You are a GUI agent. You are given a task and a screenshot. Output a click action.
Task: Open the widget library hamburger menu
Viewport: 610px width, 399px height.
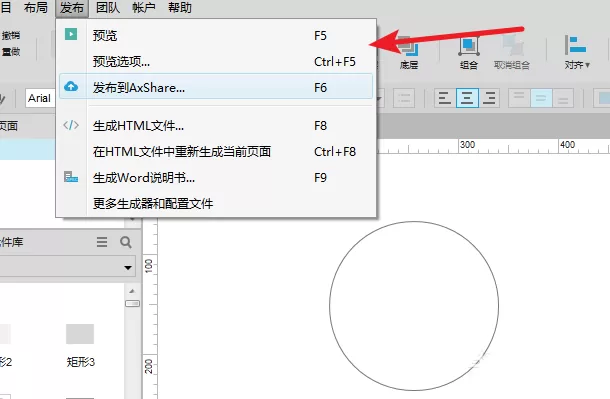(102, 242)
